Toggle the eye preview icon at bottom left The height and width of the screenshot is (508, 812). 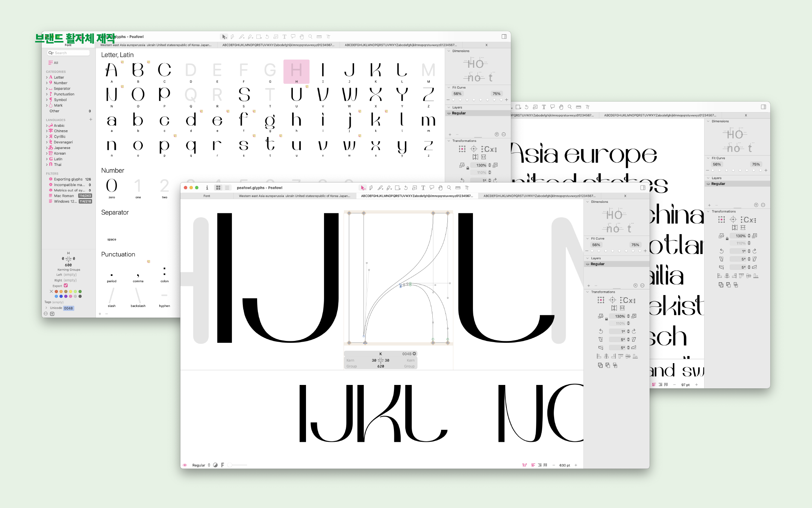pyautogui.click(x=185, y=465)
